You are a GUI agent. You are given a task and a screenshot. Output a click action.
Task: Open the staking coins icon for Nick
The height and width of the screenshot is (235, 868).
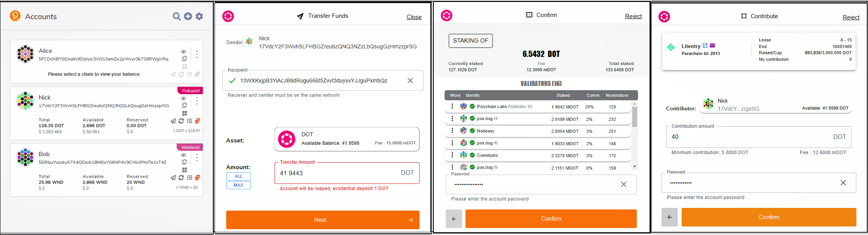click(x=197, y=121)
